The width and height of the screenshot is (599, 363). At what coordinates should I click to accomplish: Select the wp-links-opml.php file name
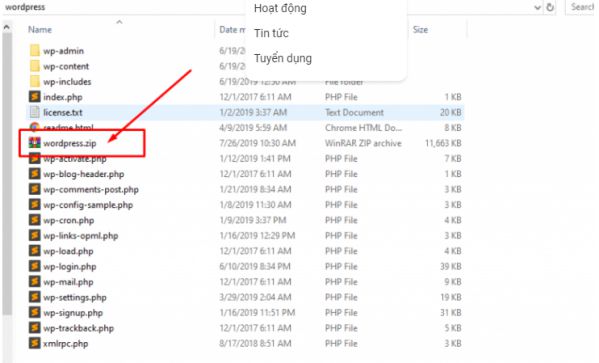coord(81,236)
